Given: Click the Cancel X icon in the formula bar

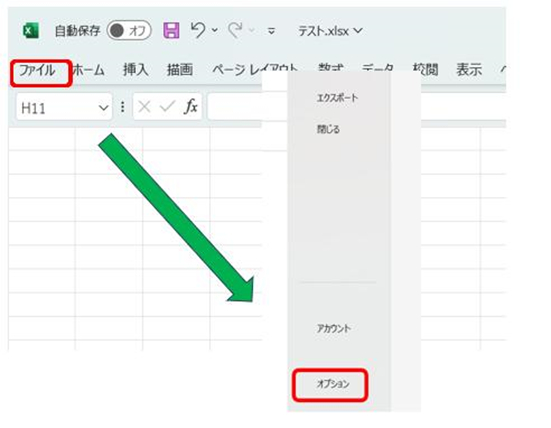Looking at the screenshot, I should [144, 106].
